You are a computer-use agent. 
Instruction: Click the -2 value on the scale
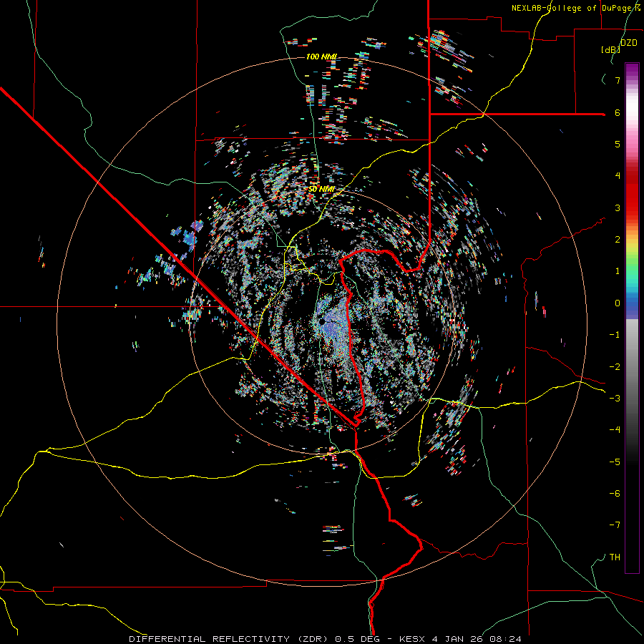tap(615, 367)
